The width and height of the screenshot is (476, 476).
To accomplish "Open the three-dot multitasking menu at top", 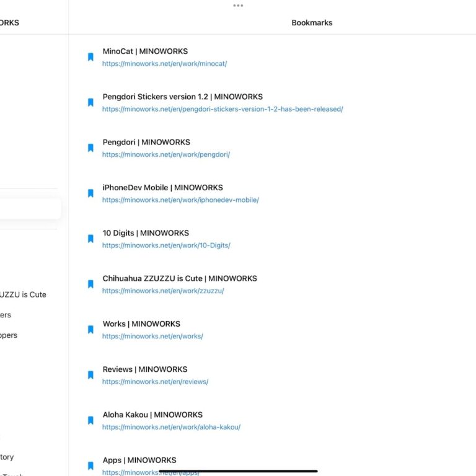I will pyautogui.click(x=238, y=6).
